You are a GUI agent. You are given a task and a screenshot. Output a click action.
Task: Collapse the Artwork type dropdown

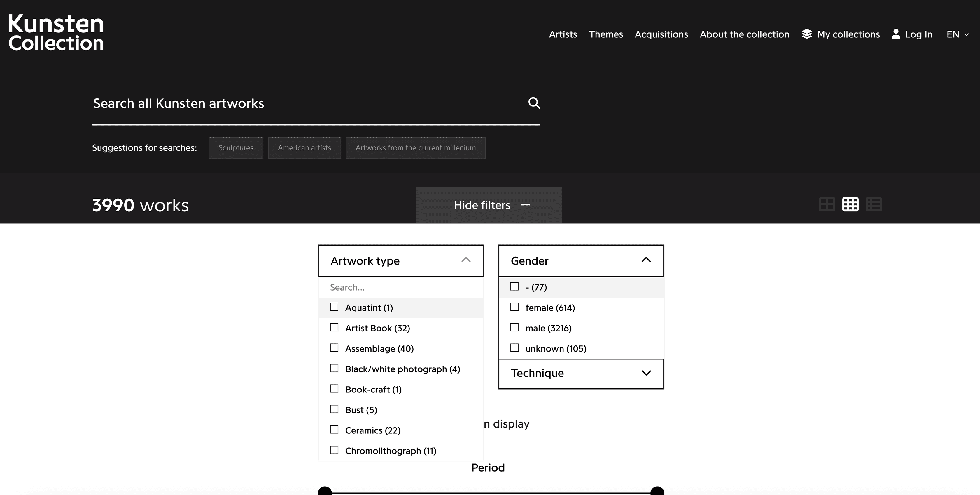tap(466, 260)
